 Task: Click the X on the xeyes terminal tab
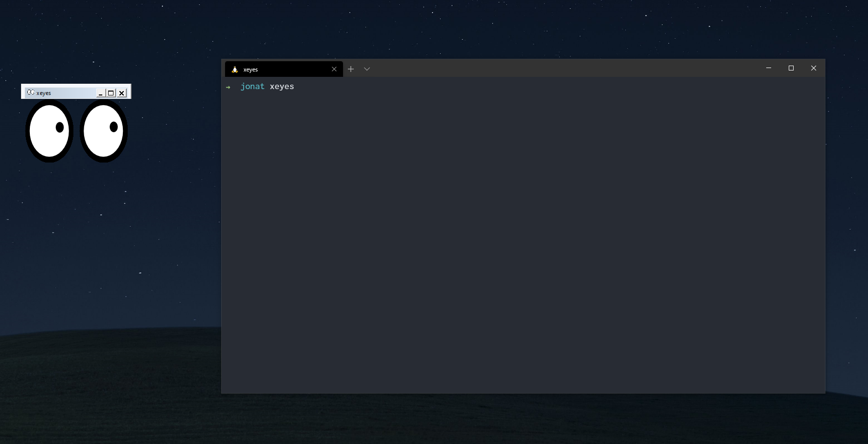pos(334,69)
